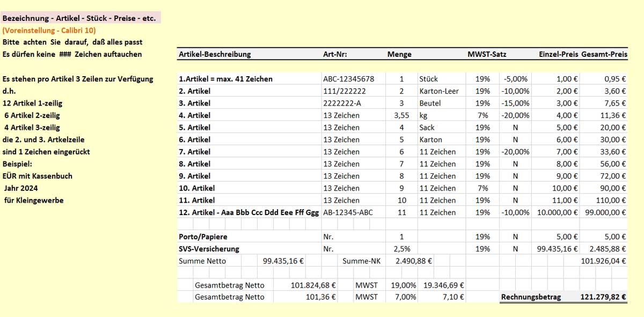This screenshot has width=644, height=317.
Task: Select the cell containing ABC-12345678
Action: coord(348,79)
